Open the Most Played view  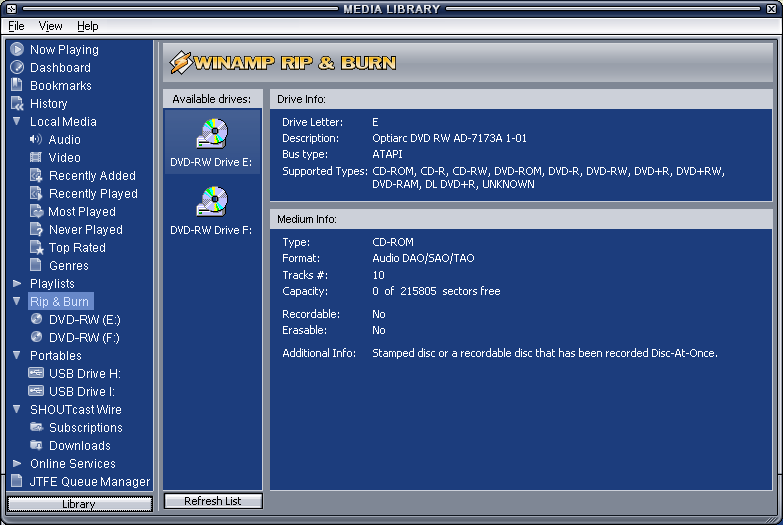pyautogui.click(x=82, y=211)
